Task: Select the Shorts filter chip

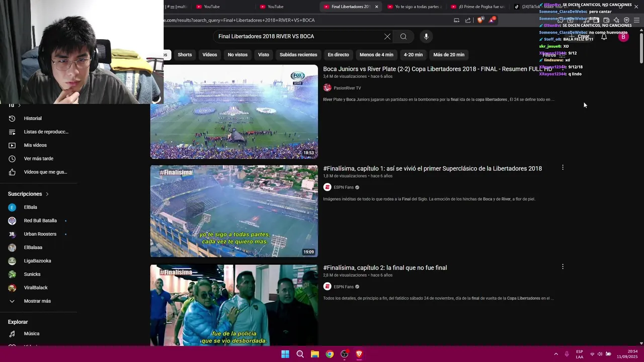Action: pyautogui.click(x=185, y=54)
